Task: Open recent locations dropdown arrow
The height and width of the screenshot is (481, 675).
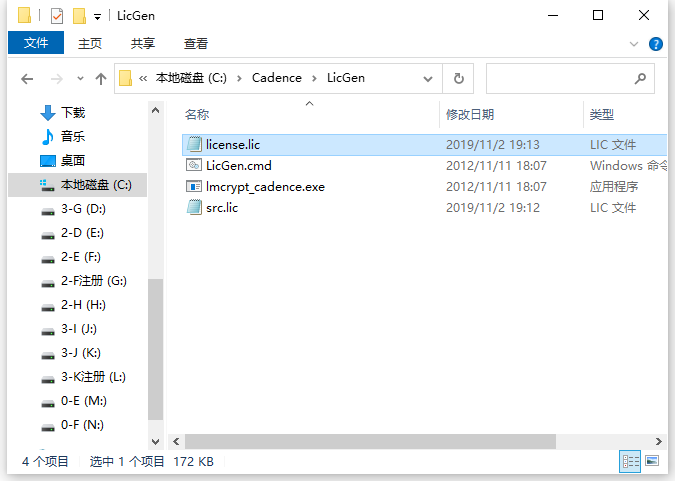Action: click(x=80, y=79)
